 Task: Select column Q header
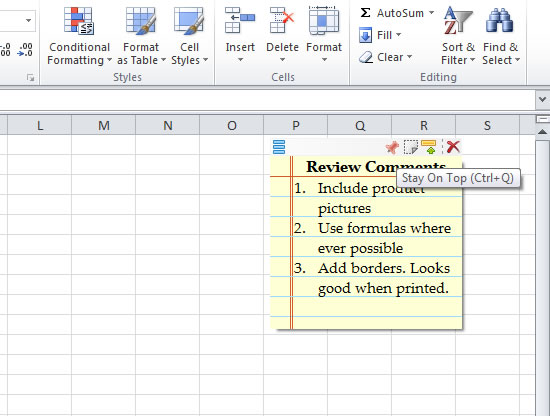pos(360,125)
